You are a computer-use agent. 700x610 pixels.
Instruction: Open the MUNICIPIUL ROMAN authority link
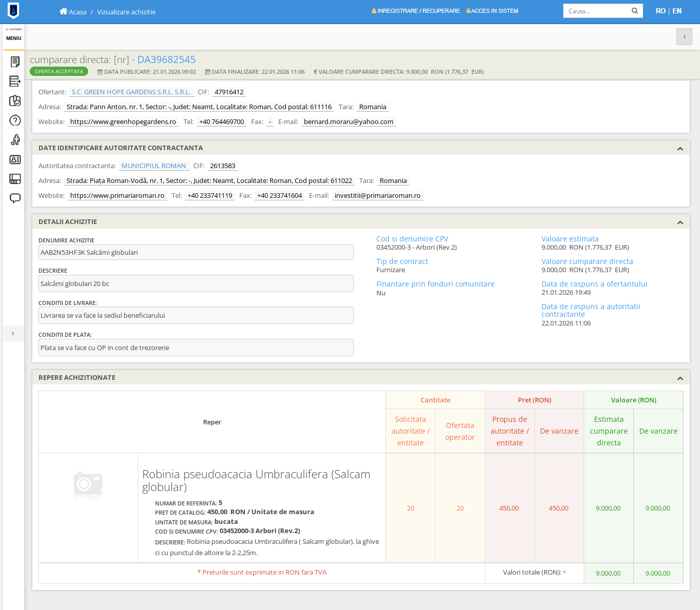[x=154, y=166]
